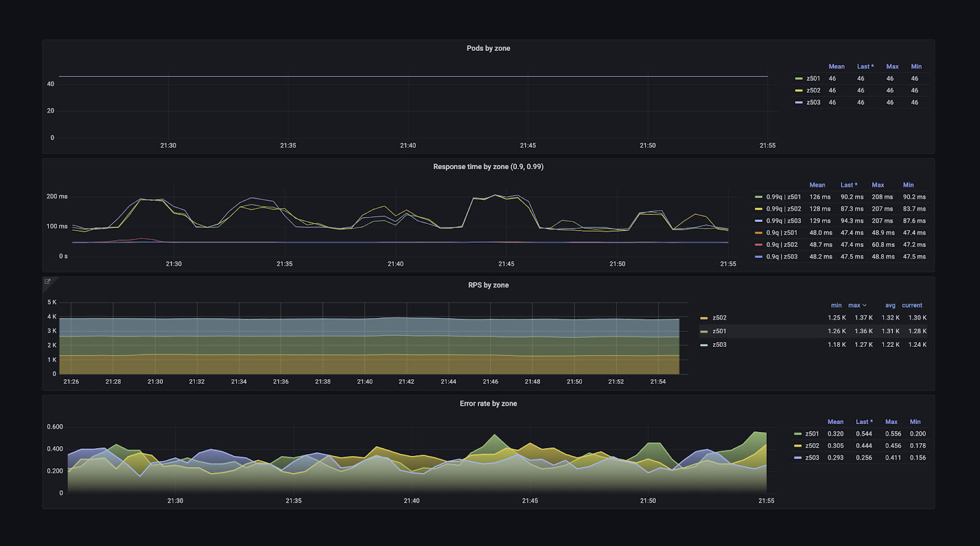The height and width of the screenshot is (546, 980).
Task: Sort Response time legend by Min column
Action: 908,184
